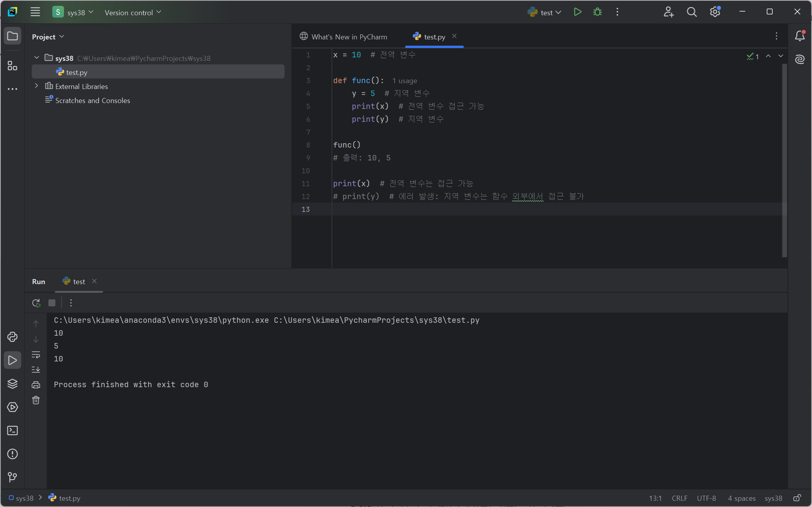Click the green Run button in toolbar

[x=578, y=12]
